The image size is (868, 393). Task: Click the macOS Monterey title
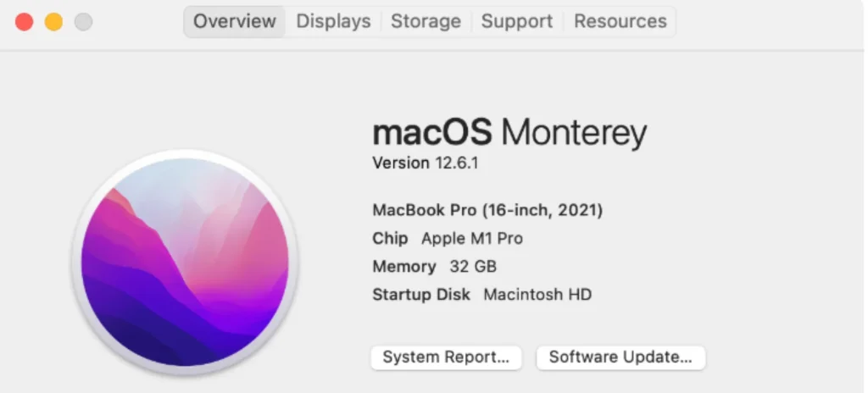(x=509, y=132)
